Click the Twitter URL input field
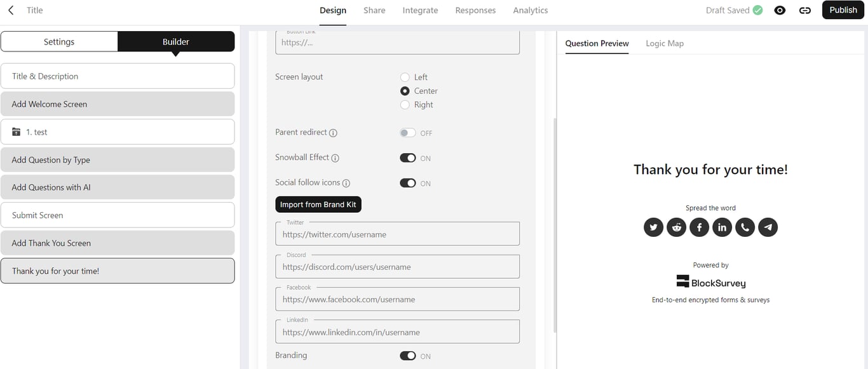Screen dimensions: 868x369 397,234
